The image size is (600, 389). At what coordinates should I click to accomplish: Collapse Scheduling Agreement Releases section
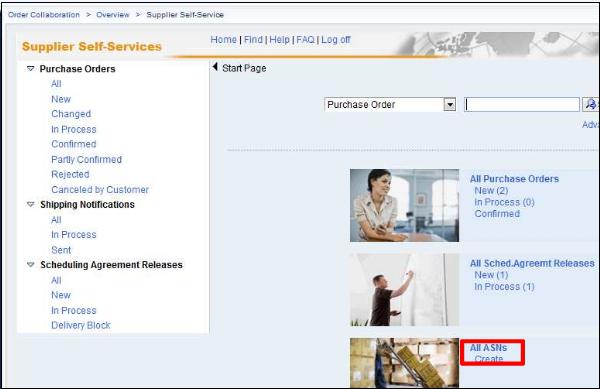[x=30, y=265]
